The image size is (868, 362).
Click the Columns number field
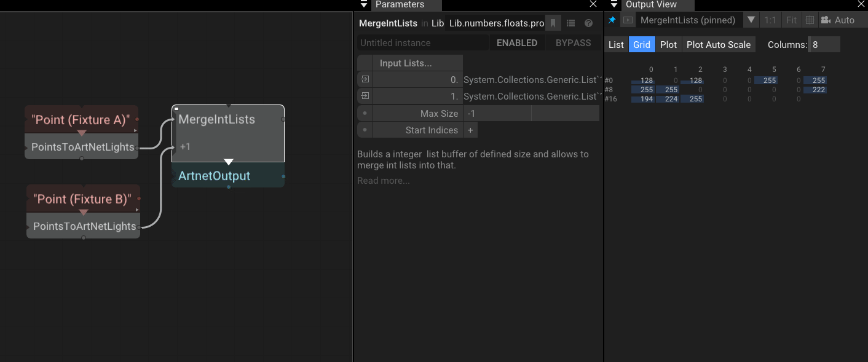(824, 45)
